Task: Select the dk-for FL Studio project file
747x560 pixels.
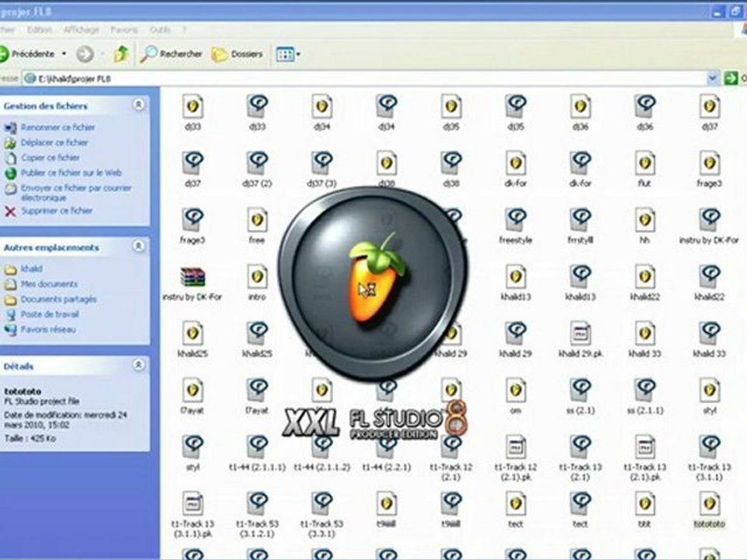Action: pyautogui.click(x=515, y=169)
